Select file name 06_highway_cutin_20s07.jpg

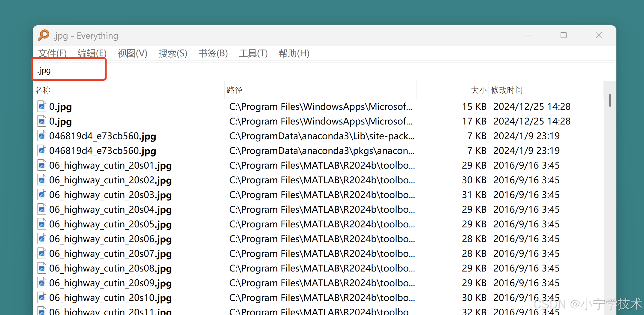coord(110,254)
